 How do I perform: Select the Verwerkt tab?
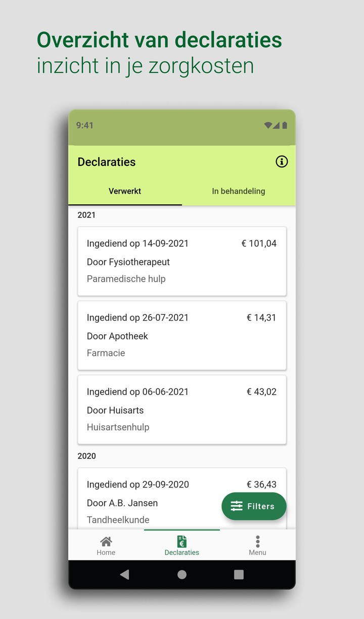click(125, 191)
